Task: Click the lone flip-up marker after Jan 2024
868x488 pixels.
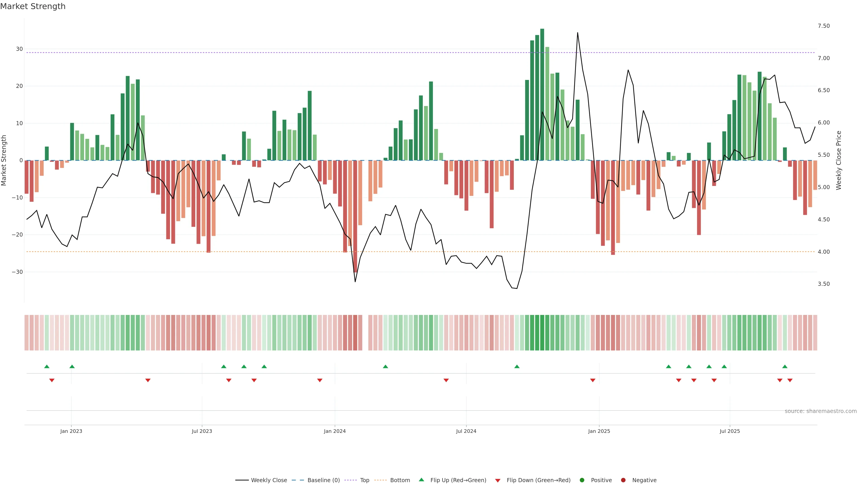Action: click(x=385, y=366)
